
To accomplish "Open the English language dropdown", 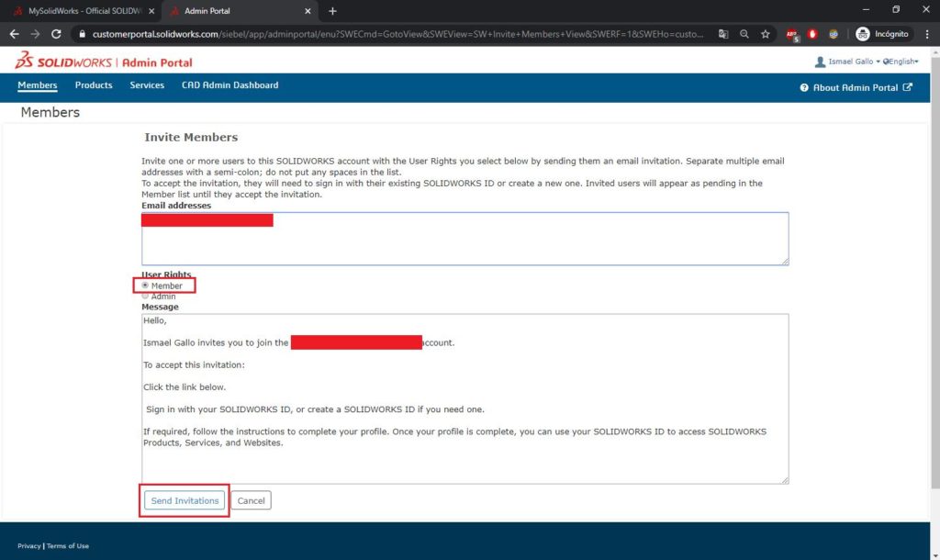I will [x=901, y=62].
